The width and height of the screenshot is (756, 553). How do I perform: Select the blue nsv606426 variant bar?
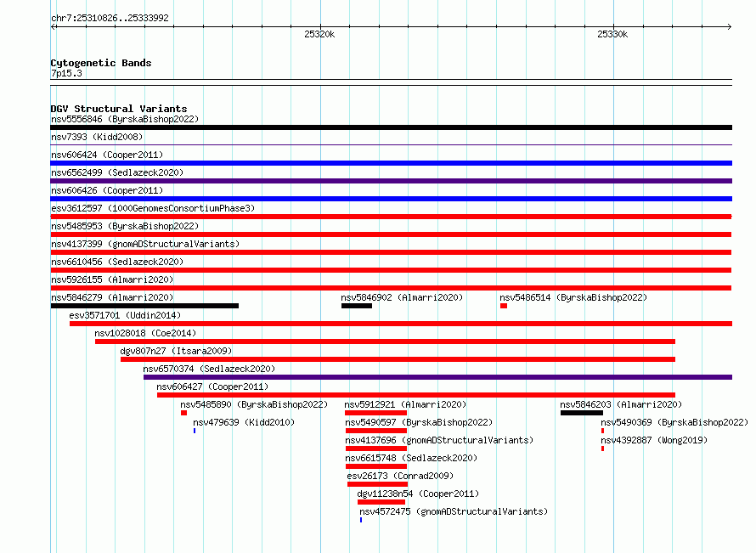(x=391, y=199)
